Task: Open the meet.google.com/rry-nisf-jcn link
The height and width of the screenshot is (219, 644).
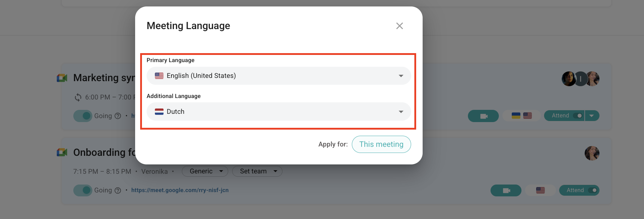Action: [180, 190]
